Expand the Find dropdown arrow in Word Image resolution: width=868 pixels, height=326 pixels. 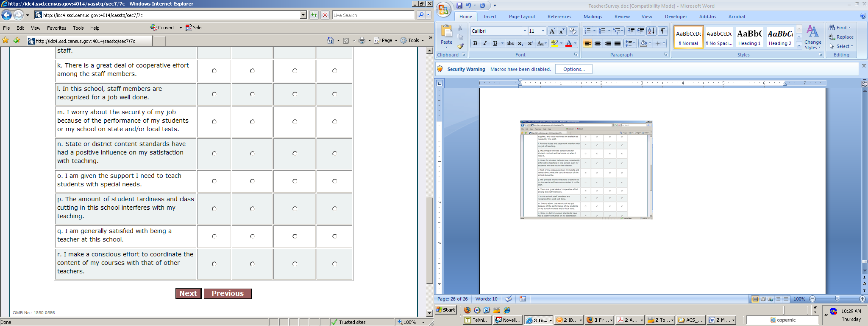[x=849, y=28]
